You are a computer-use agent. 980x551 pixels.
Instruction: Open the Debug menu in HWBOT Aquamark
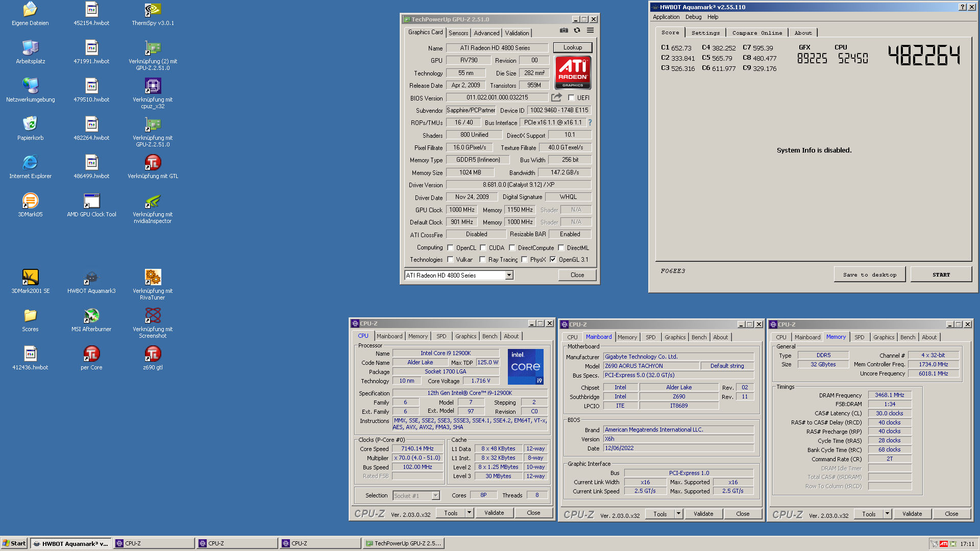pyautogui.click(x=693, y=17)
